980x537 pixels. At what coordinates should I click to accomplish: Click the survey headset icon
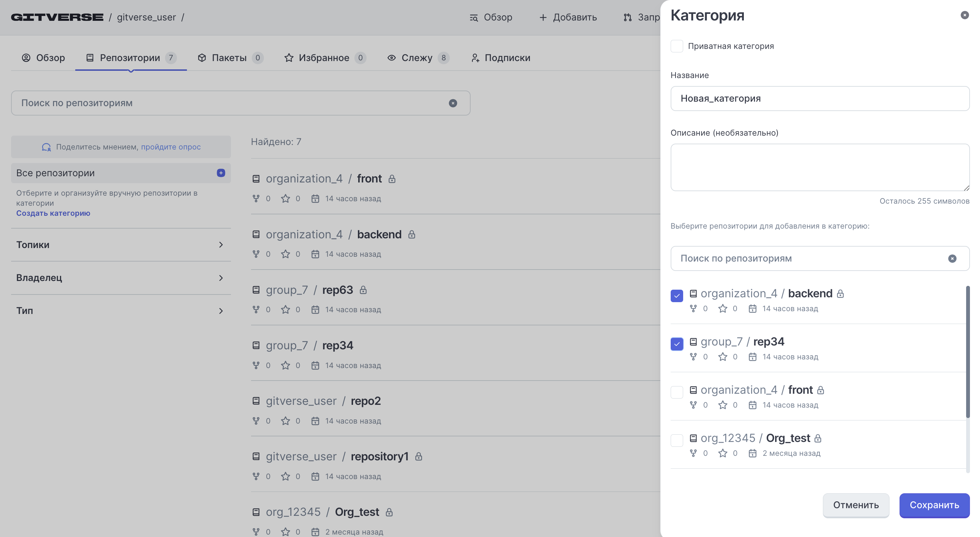point(46,147)
